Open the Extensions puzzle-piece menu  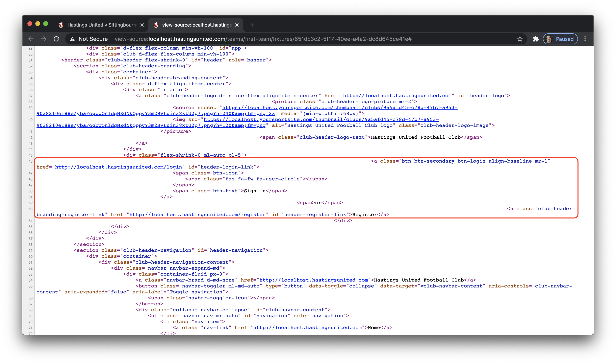[535, 39]
